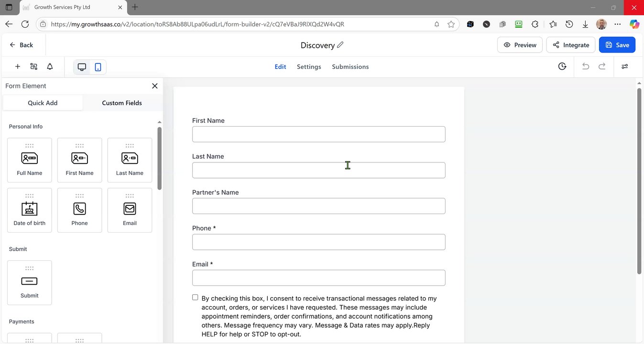Click the element panel scrollbar
This screenshot has width=644, height=344.
(x=160, y=158)
